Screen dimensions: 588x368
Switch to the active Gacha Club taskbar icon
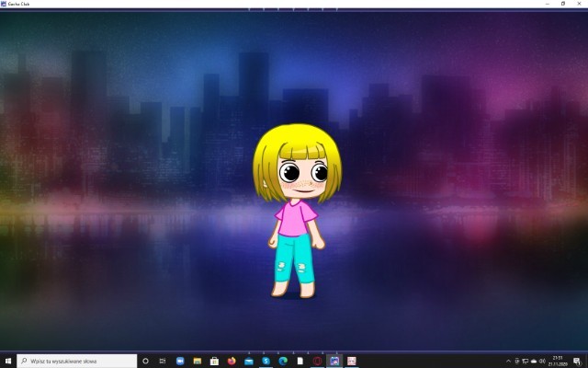coord(334,361)
